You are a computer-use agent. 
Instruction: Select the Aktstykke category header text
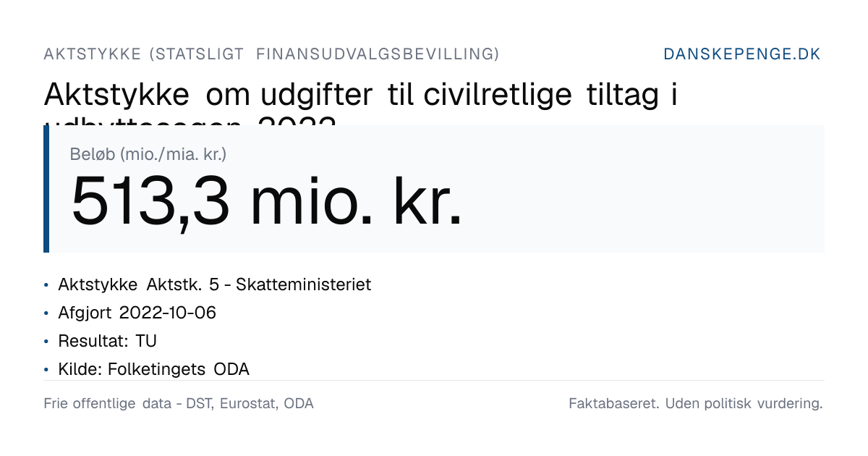(x=271, y=54)
